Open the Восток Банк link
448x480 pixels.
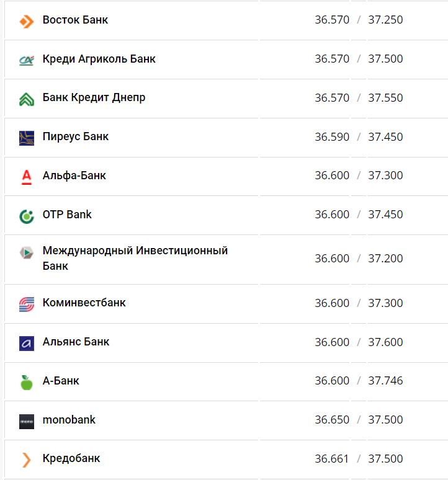point(75,20)
